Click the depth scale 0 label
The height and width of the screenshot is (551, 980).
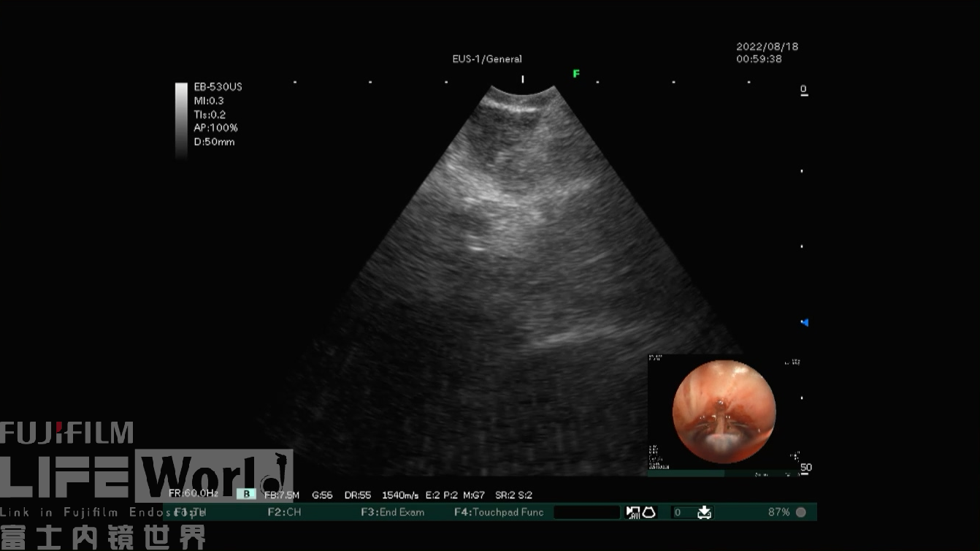804,90
